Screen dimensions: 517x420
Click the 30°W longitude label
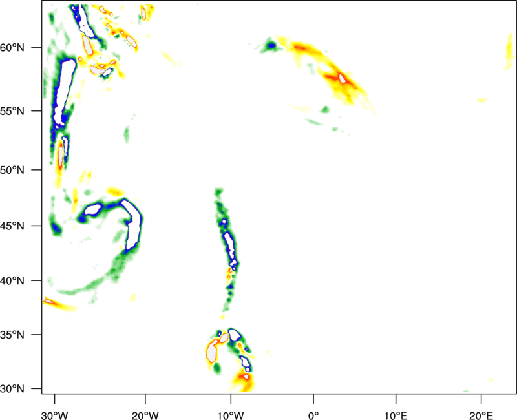coord(54,415)
